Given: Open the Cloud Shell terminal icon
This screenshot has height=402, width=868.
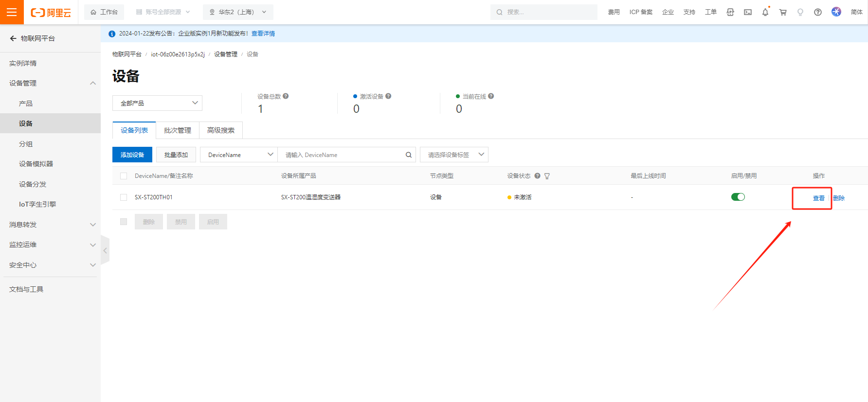Looking at the screenshot, I should point(748,12).
